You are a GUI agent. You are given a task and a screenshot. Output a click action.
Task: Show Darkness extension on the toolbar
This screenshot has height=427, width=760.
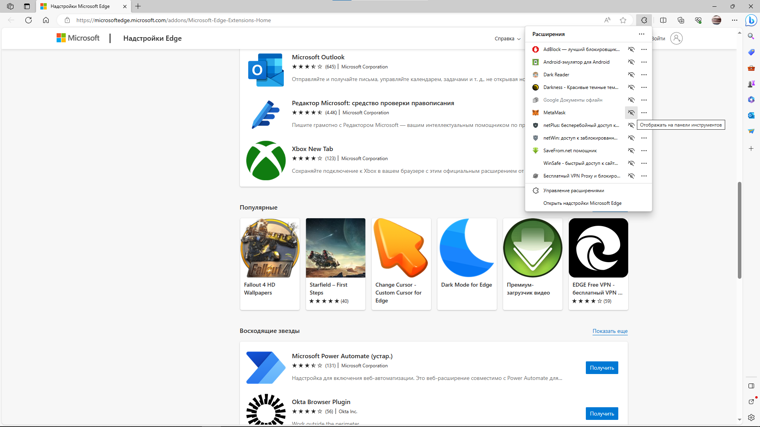click(x=631, y=87)
